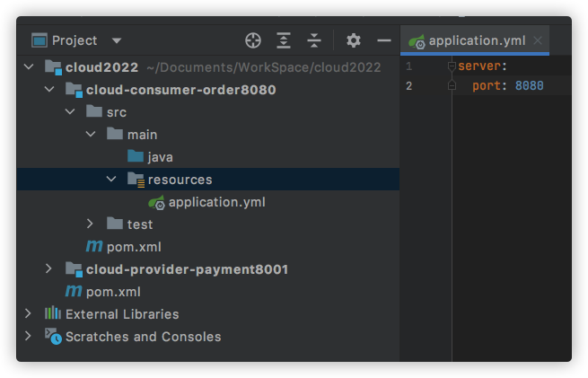This screenshot has height=378, width=588.
Task: Select the test folder label
Action: (140, 224)
